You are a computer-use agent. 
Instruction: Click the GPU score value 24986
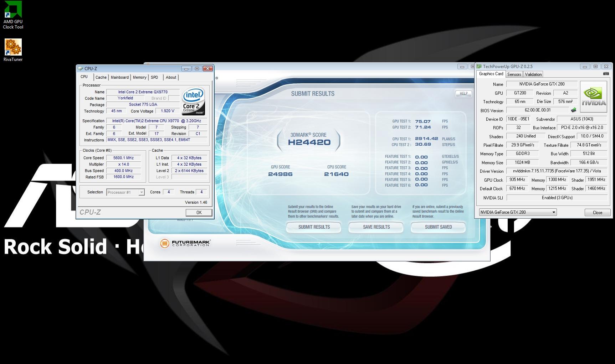pos(280,174)
